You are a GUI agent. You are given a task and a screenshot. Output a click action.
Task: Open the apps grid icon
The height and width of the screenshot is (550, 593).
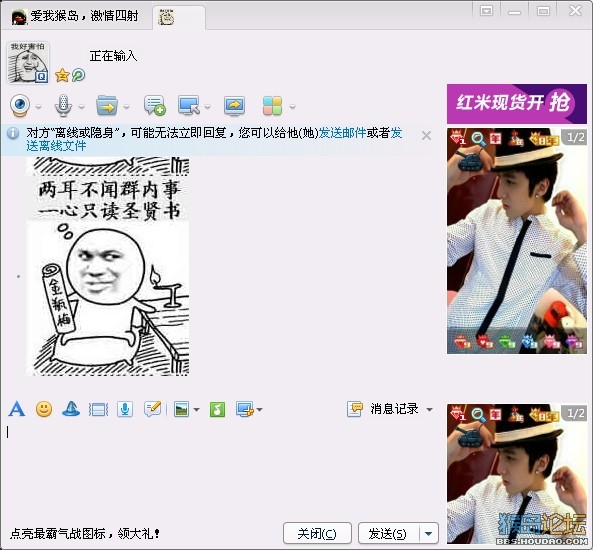(273, 106)
